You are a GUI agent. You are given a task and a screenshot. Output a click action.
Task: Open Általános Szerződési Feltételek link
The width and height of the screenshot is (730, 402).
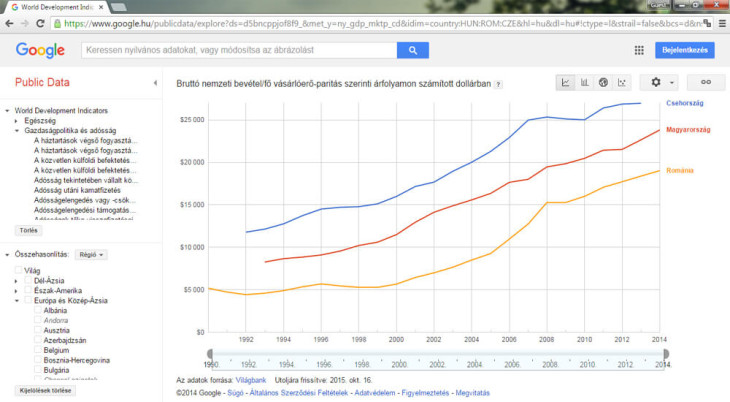(298, 393)
